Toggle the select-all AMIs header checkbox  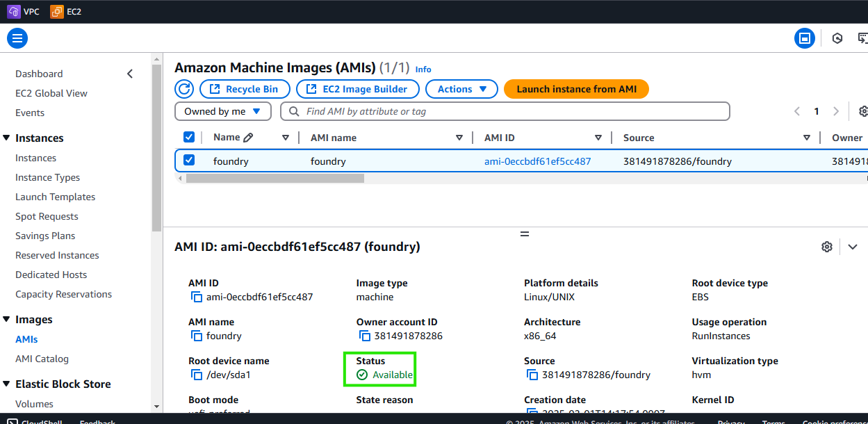point(189,138)
